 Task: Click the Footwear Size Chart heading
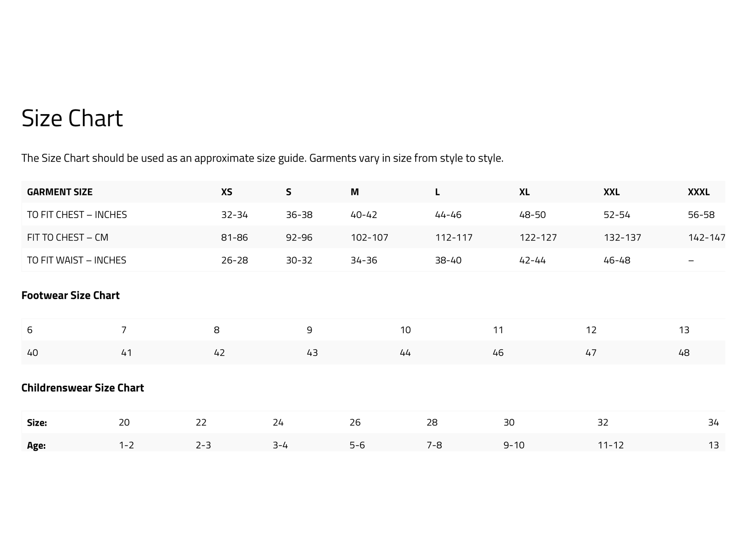pos(70,295)
